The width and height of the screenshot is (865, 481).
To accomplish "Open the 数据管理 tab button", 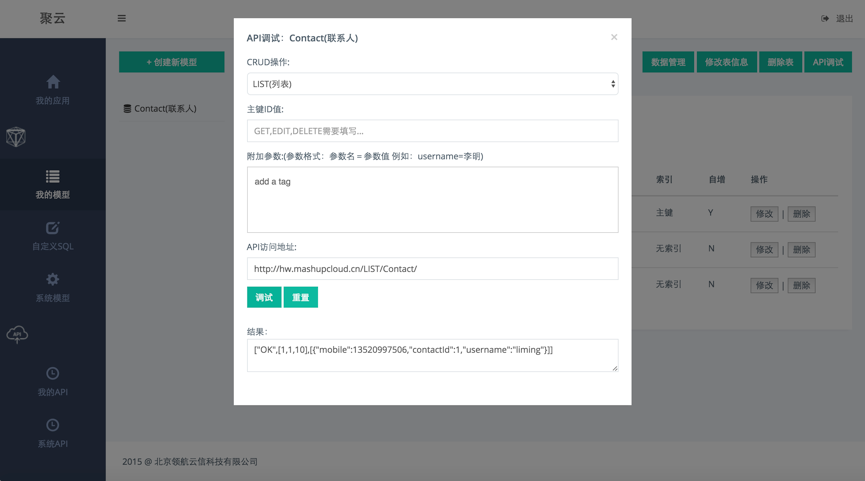I will (668, 62).
